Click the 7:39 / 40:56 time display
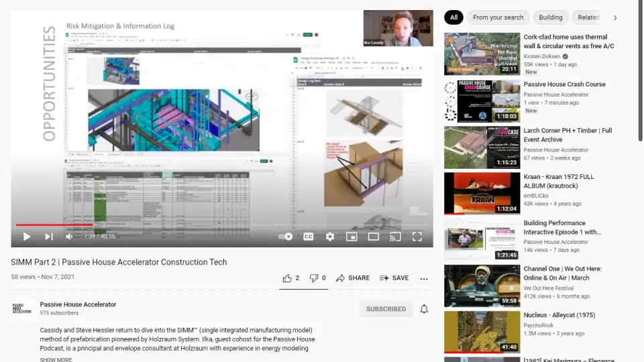 pyautogui.click(x=99, y=237)
